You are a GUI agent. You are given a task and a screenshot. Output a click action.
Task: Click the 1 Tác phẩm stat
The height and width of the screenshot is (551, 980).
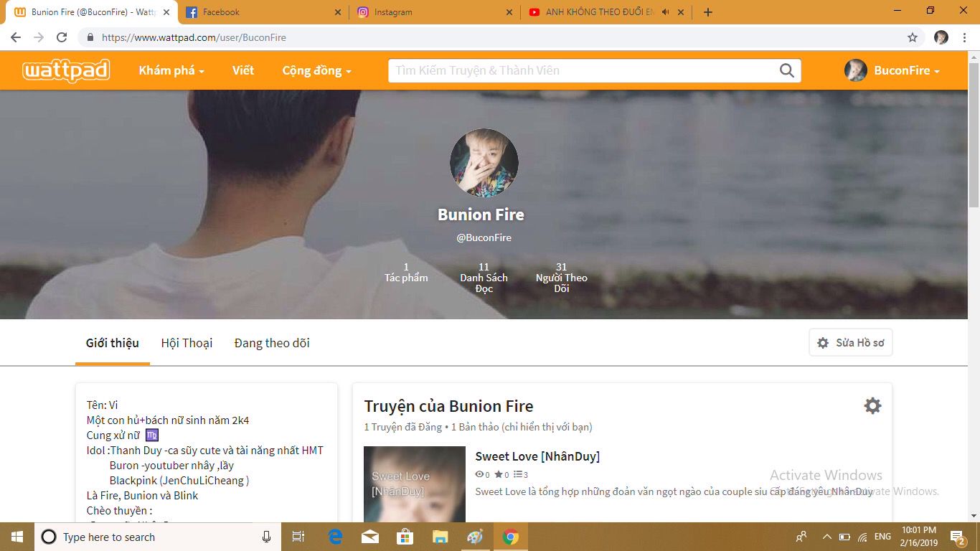pyautogui.click(x=406, y=272)
